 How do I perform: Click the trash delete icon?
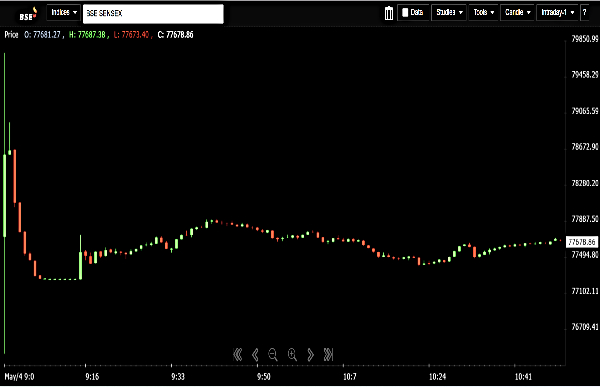(x=389, y=13)
